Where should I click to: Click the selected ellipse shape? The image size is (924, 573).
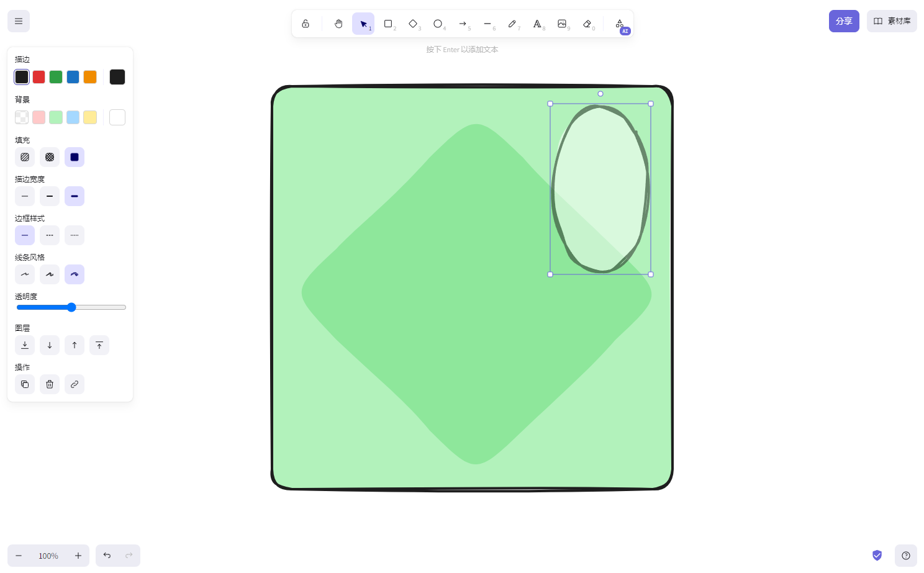click(600, 189)
